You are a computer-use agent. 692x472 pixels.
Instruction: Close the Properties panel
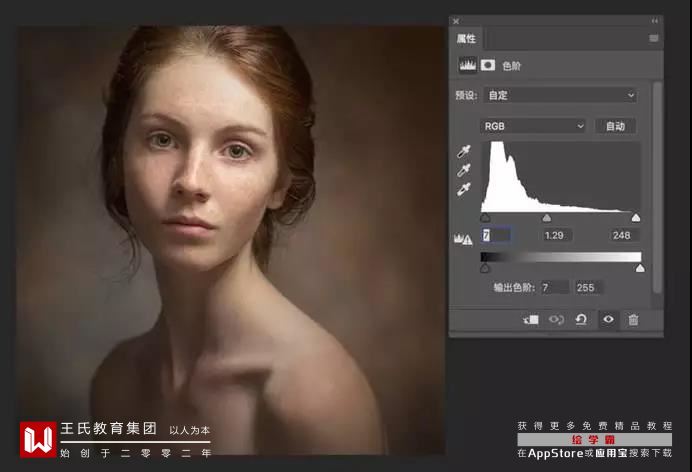456,21
